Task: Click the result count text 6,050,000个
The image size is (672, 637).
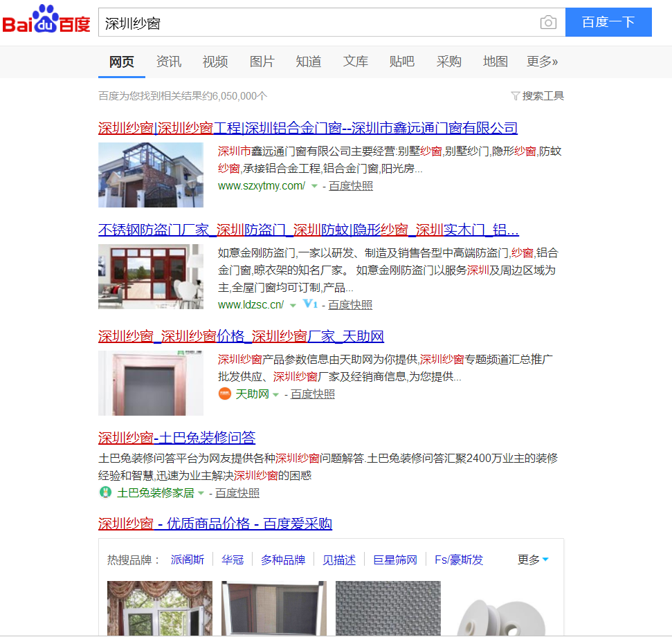Action: point(239,96)
